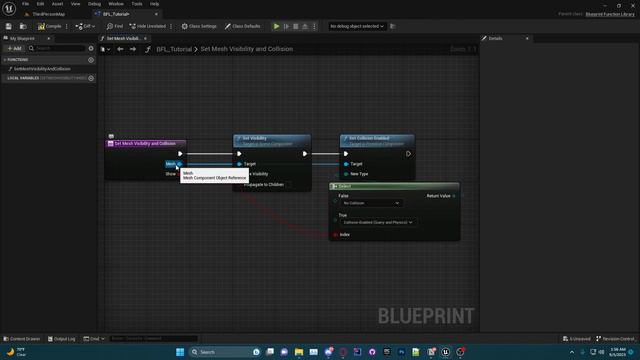
Task: Open the False option No Collision dropdown
Action: (371, 203)
